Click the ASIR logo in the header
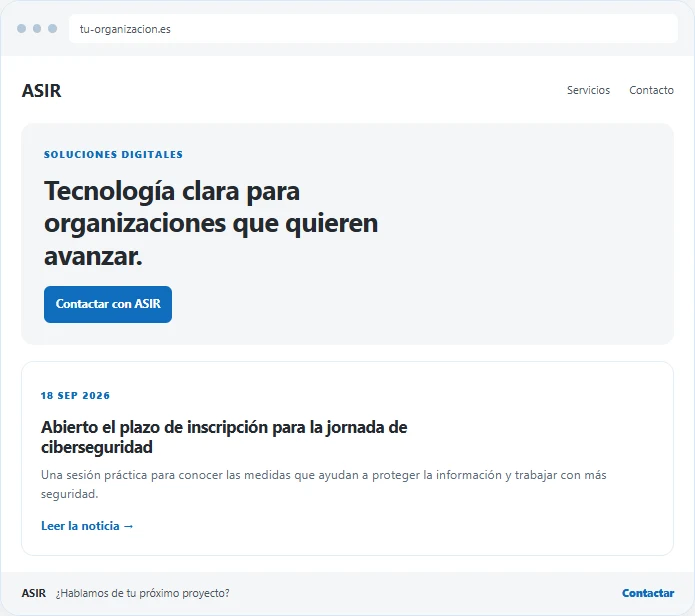The height and width of the screenshot is (616, 695). tap(41, 90)
